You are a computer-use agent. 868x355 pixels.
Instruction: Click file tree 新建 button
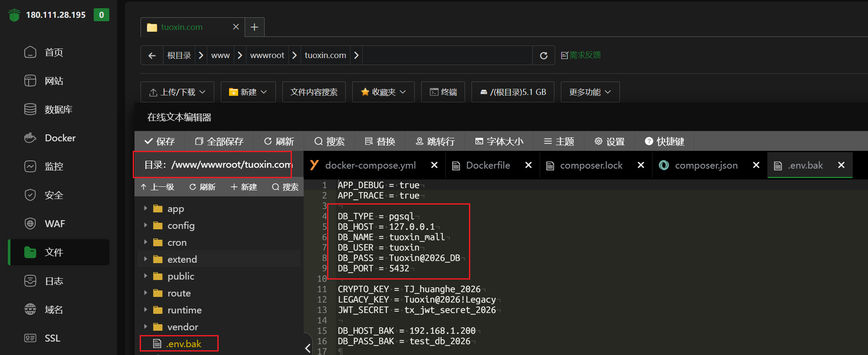[x=244, y=187]
